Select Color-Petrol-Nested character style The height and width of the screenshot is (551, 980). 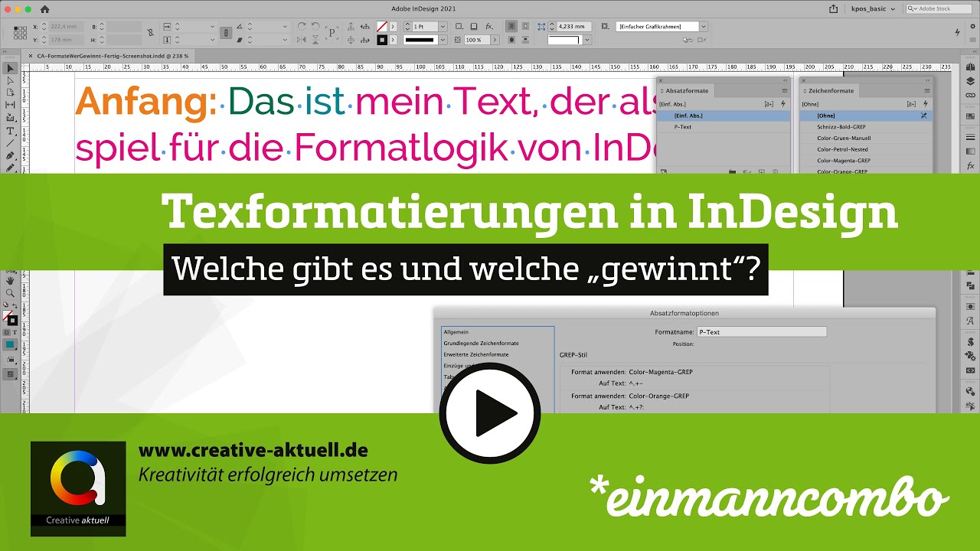pos(866,149)
